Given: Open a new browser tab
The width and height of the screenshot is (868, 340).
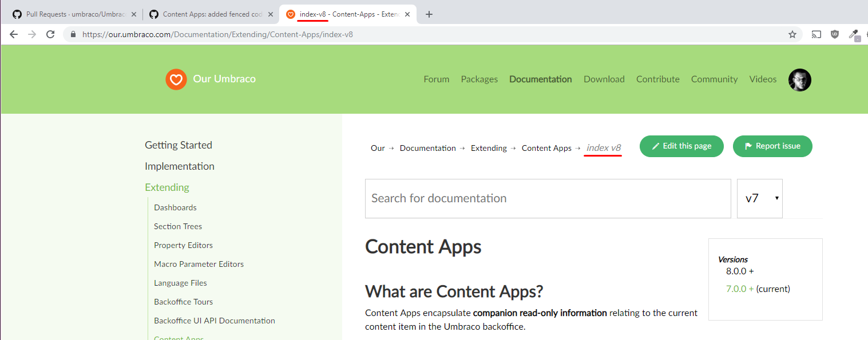Looking at the screenshot, I should click(429, 14).
